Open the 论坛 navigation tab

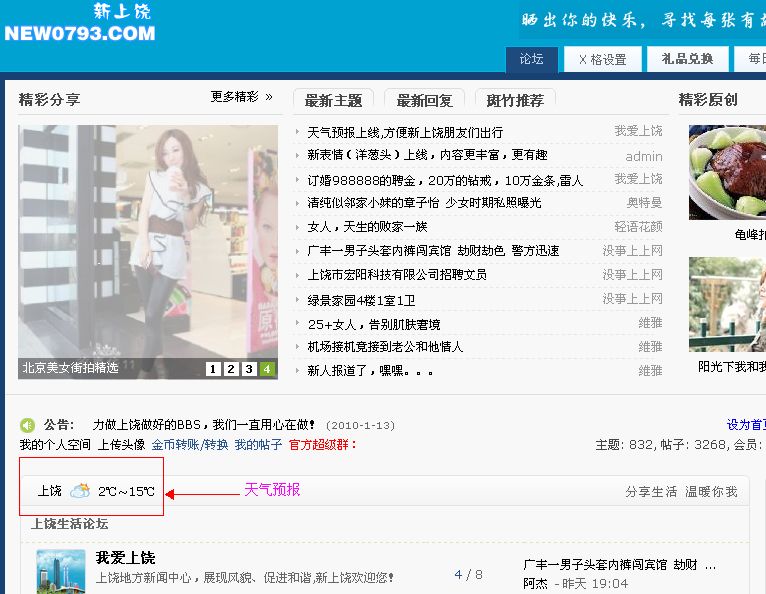pyautogui.click(x=532, y=60)
